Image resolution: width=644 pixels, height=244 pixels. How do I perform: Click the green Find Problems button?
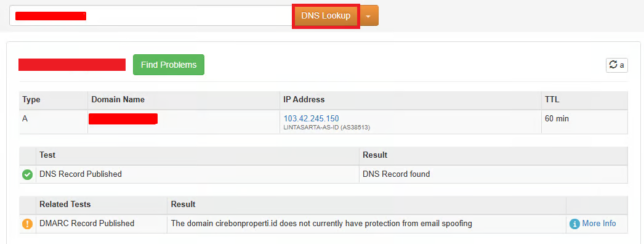(169, 65)
